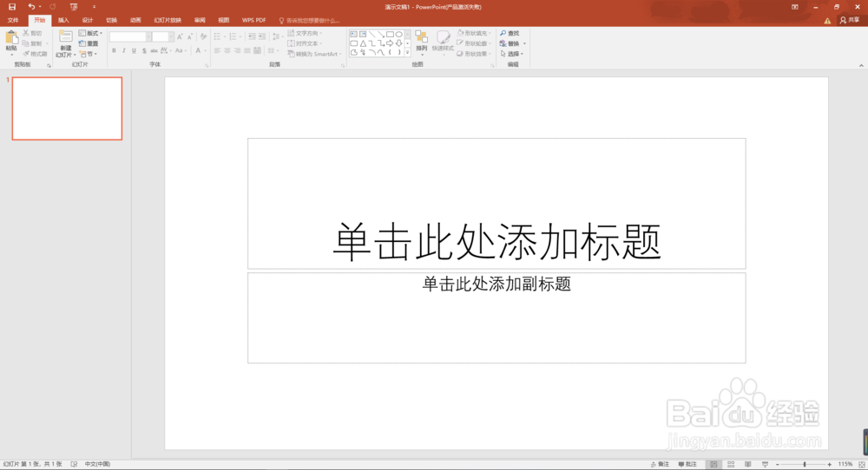Click the font color (A) button
This screenshot has height=470, width=868.
coord(198,51)
